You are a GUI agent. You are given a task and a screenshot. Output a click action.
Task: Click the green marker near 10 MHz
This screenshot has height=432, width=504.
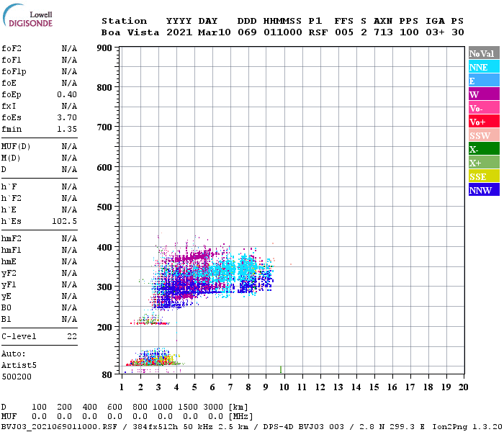tap(281, 369)
